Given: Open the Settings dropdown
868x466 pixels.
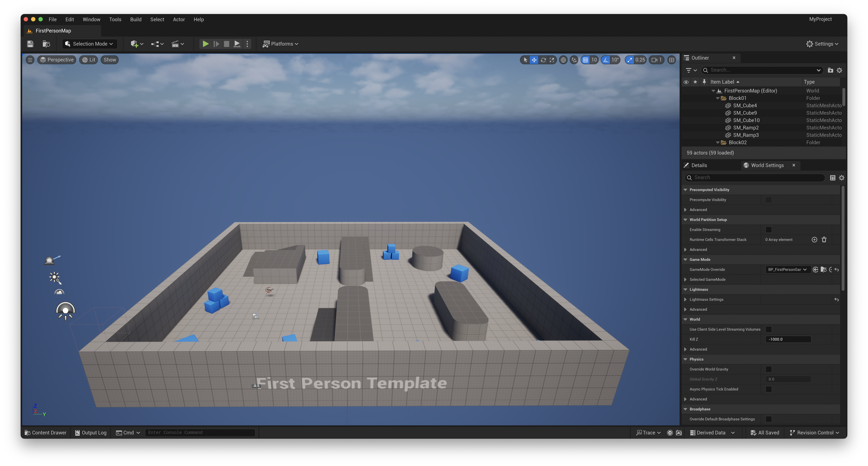Looking at the screenshot, I should 822,44.
